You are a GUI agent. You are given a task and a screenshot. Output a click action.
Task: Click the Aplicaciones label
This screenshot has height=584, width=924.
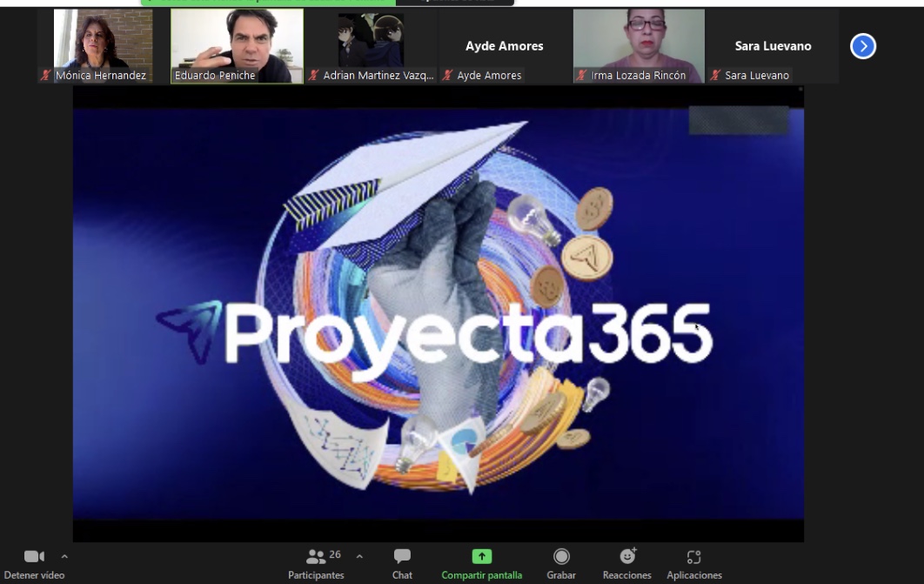pyautogui.click(x=694, y=575)
